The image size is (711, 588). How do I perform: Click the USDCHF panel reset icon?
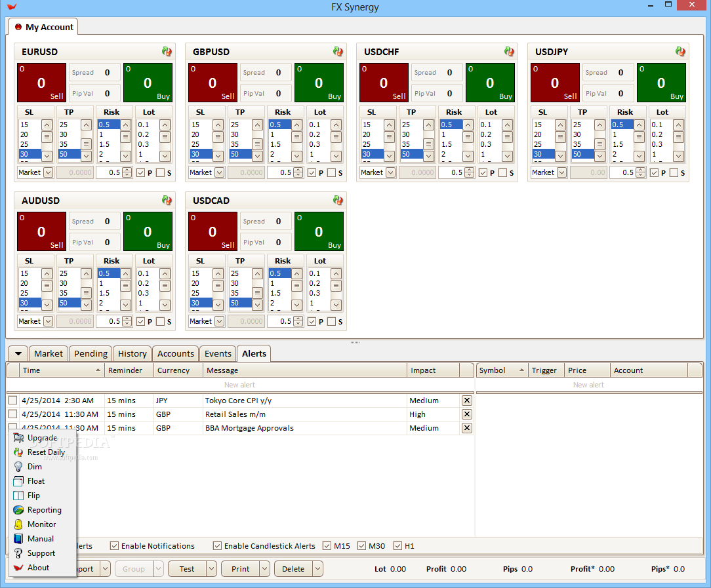pyautogui.click(x=509, y=52)
